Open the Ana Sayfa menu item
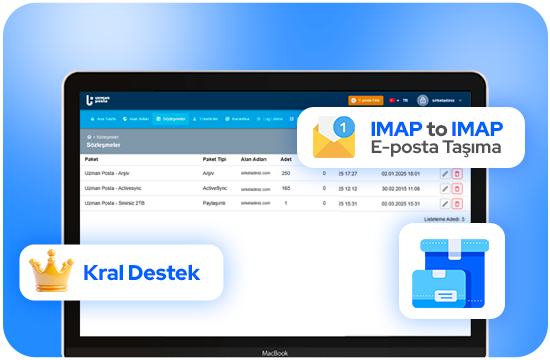Screen dimensions: 550x360 tap(103, 119)
